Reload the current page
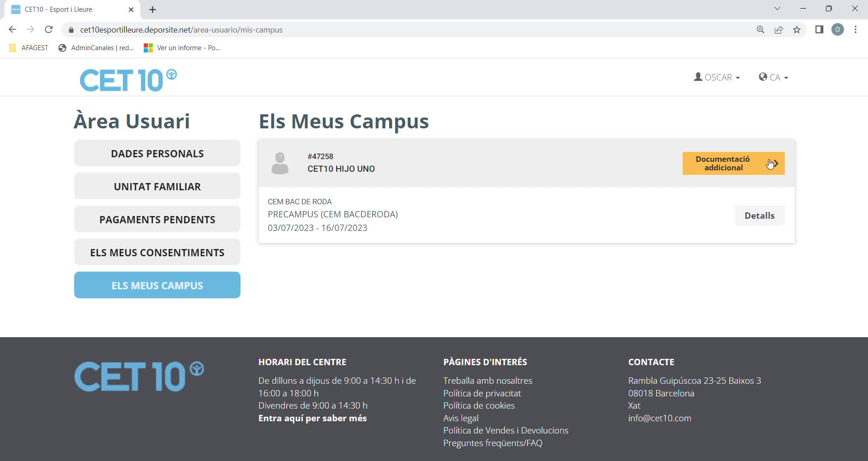 pos(49,29)
